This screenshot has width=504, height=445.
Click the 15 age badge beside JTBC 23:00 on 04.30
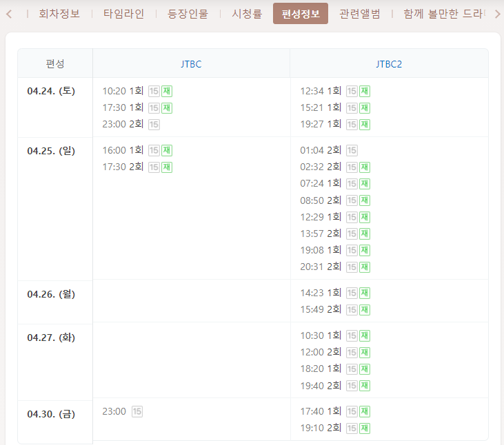[x=137, y=412]
